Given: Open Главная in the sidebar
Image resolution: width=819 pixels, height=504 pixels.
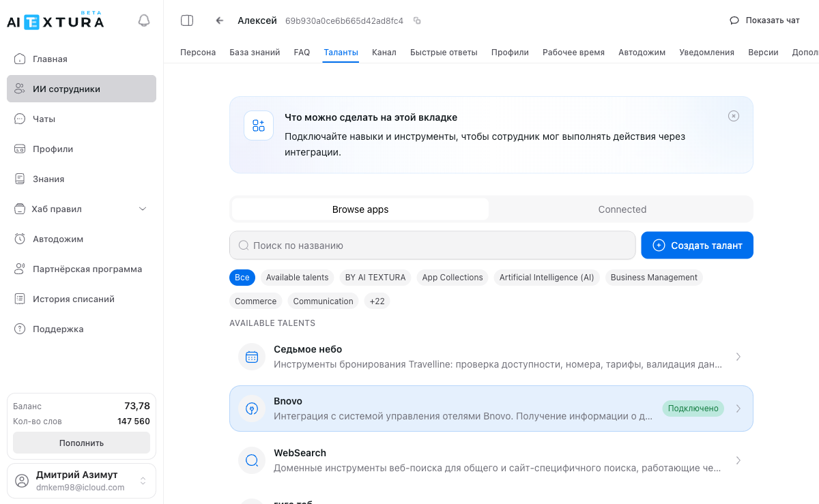Looking at the screenshot, I should [x=81, y=59].
